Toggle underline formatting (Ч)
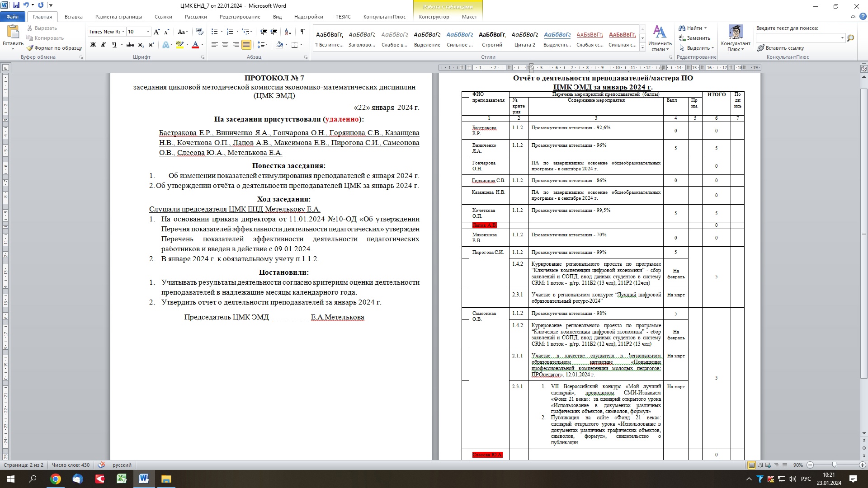 pyautogui.click(x=114, y=45)
